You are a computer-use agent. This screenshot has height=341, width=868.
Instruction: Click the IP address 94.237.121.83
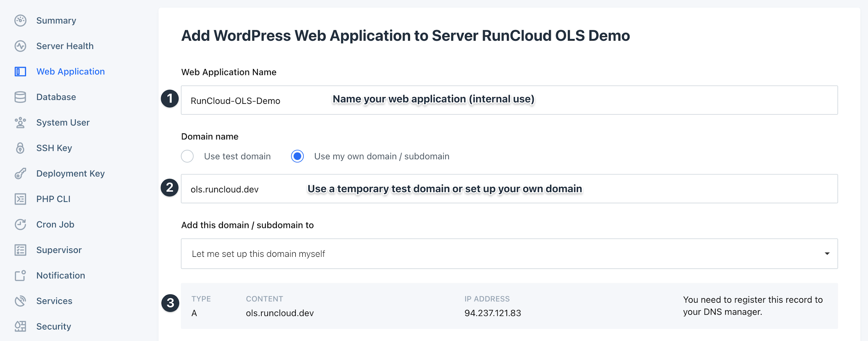point(493,313)
